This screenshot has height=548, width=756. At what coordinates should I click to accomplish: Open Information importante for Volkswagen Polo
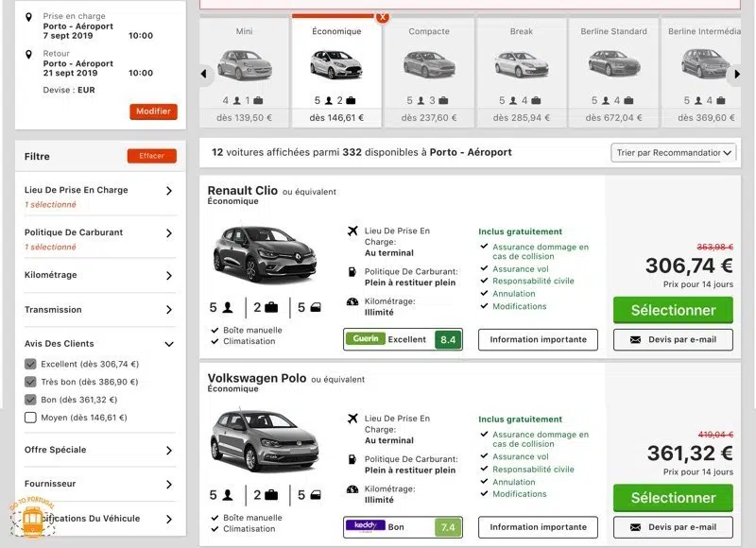pos(538,527)
